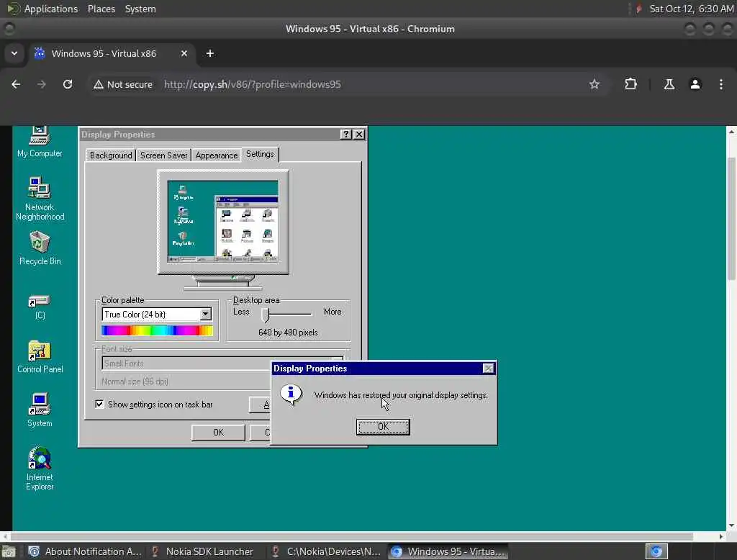Open About Notification Area taskbar item

(x=86, y=551)
